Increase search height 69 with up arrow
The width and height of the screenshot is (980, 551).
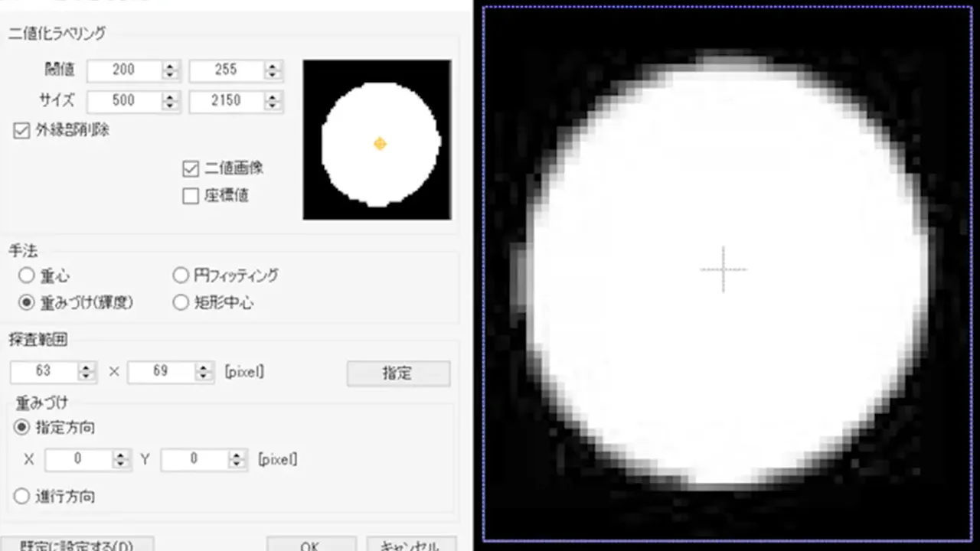click(204, 367)
